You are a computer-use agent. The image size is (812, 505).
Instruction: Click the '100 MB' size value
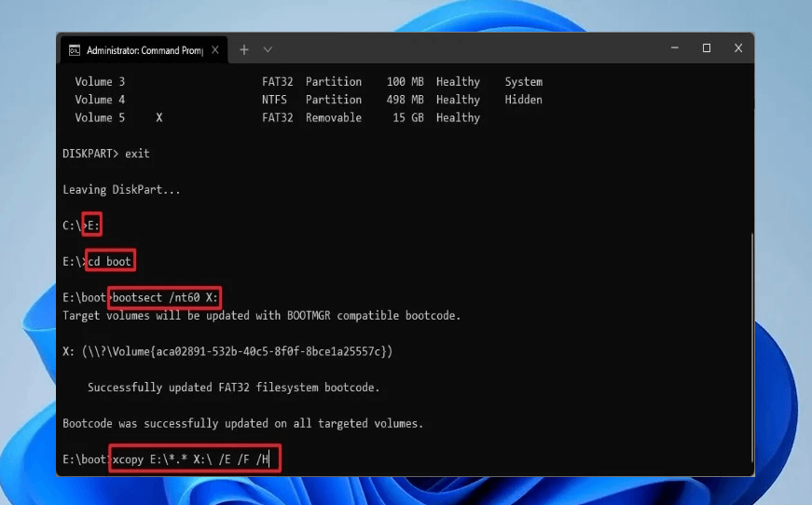(405, 82)
